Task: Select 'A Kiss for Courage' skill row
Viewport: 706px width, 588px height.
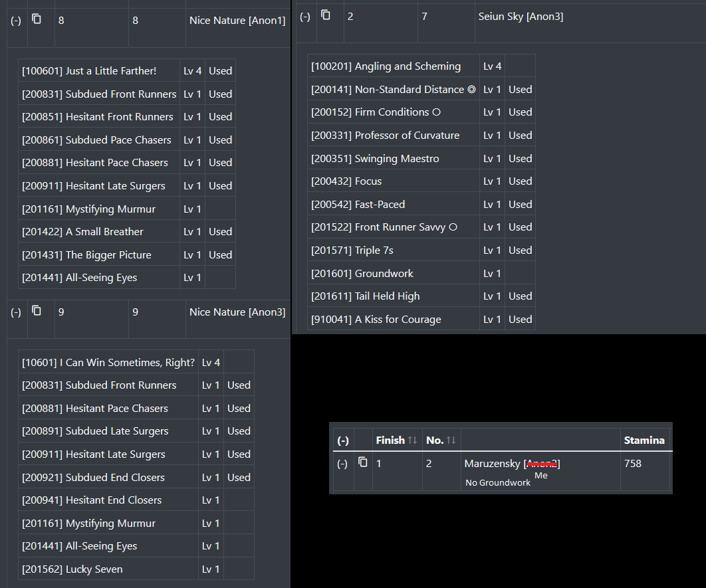Action: 421,319
